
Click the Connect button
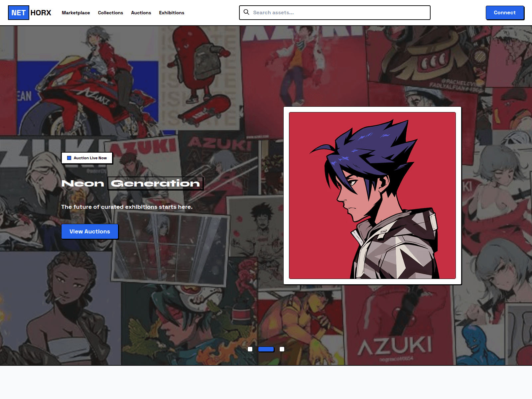point(505,13)
